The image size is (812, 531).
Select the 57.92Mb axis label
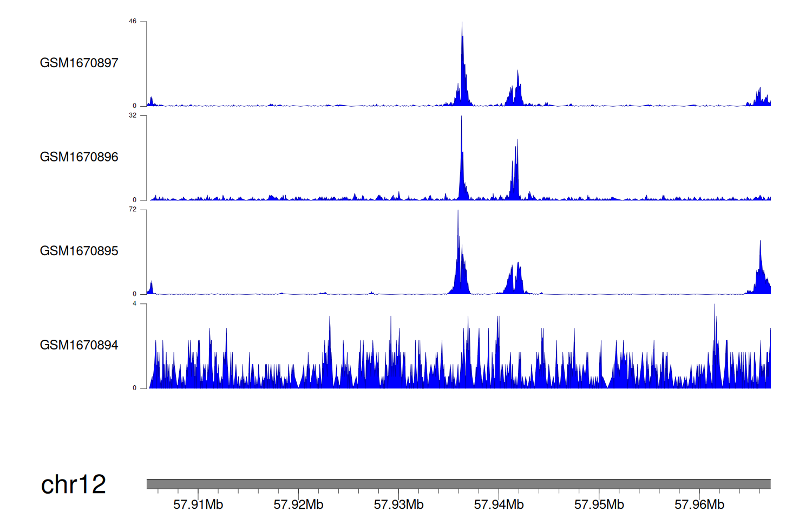[x=298, y=505]
